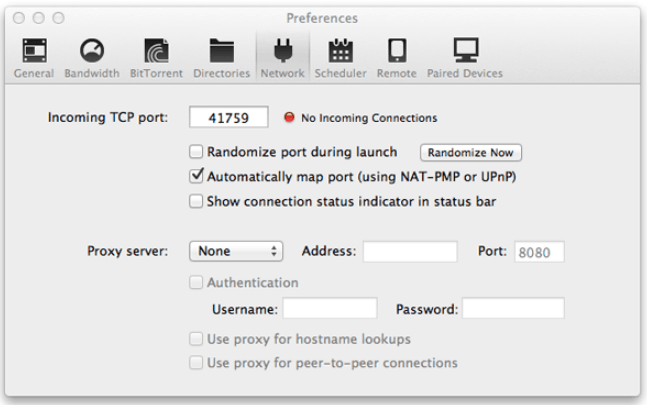The width and height of the screenshot is (647, 405).
Task: Enable Show connection status indicator checkbox
Action: click(197, 201)
